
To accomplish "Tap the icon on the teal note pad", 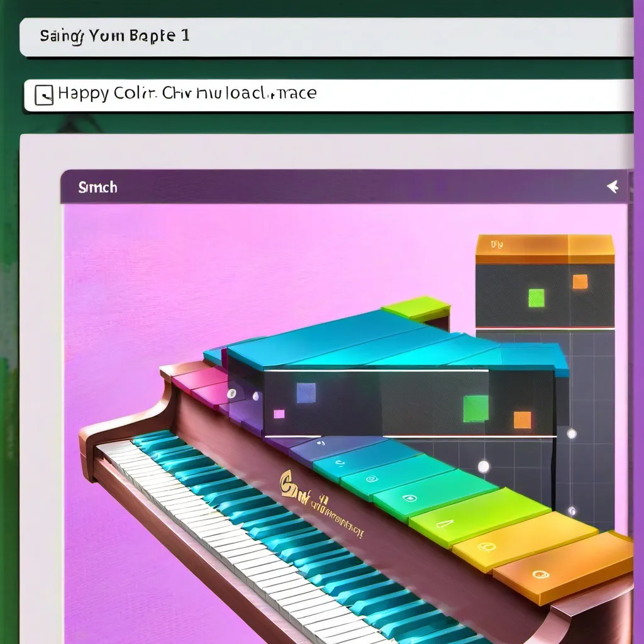I will (340, 462).
